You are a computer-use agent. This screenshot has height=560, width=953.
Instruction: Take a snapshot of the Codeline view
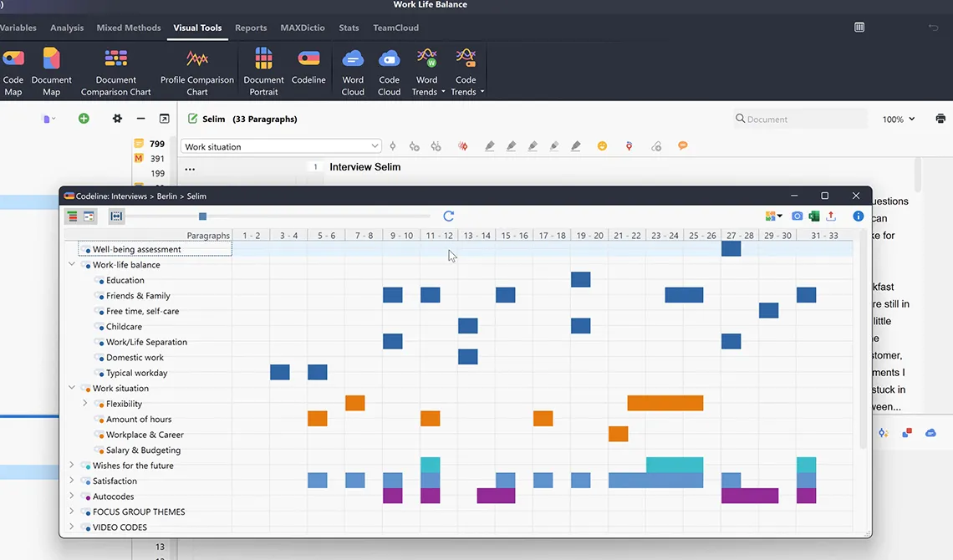coord(798,216)
